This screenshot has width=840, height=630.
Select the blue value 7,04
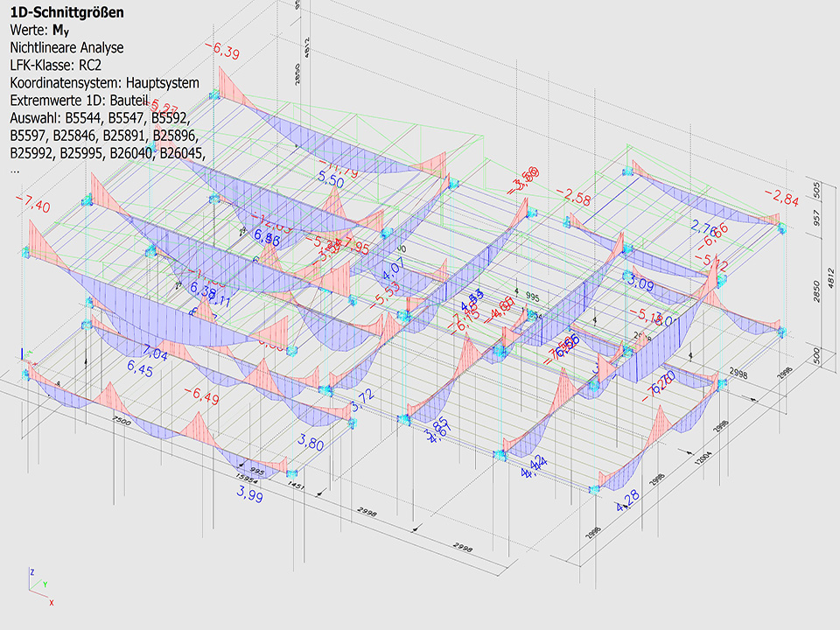point(154,354)
